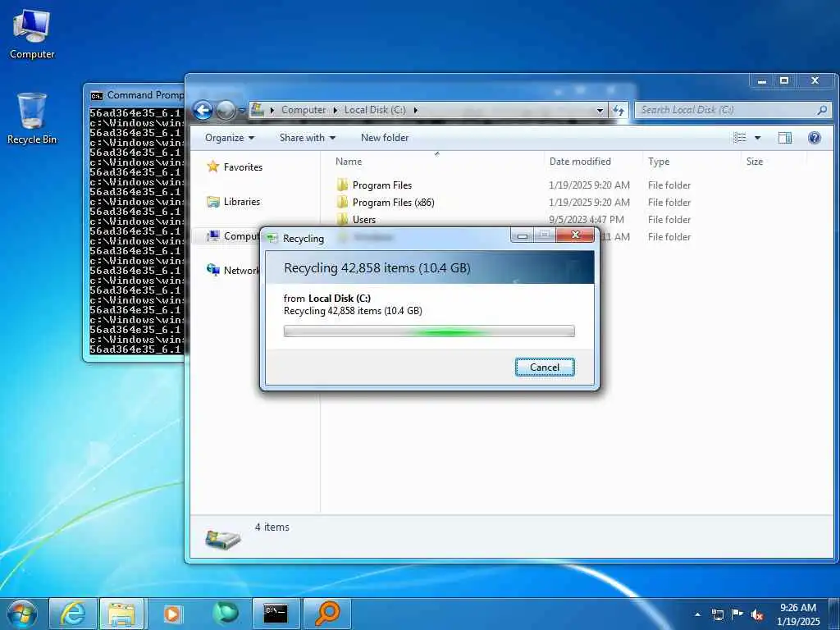Viewport: 840px width, 630px height.
Task: Select the Libraries label in sidebar
Action: click(242, 202)
